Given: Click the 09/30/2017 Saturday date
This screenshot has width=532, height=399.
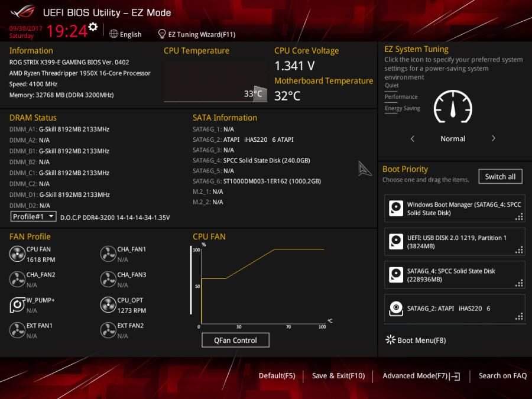Looking at the screenshot, I should pyautogui.click(x=26, y=32).
